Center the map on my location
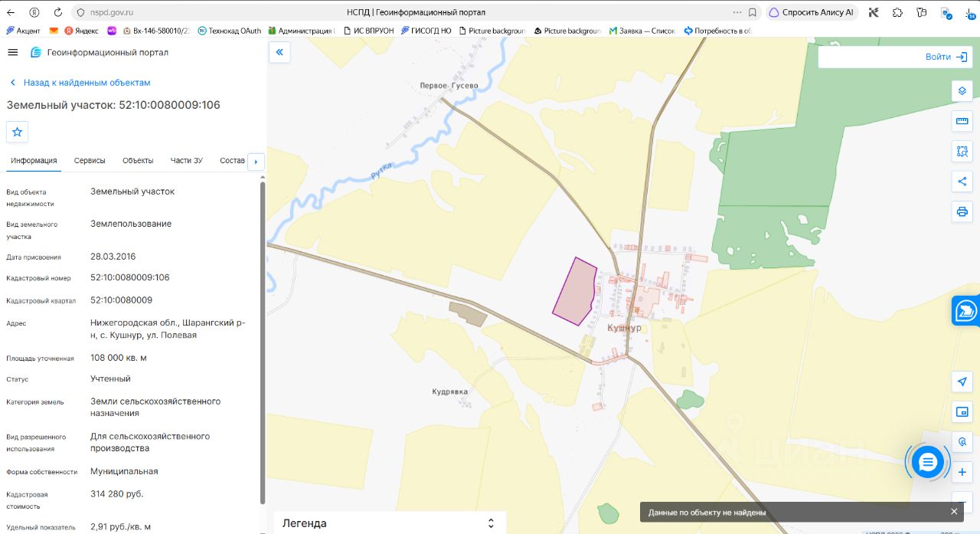Screen dimensions: 980x534 (x=962, y=382)
